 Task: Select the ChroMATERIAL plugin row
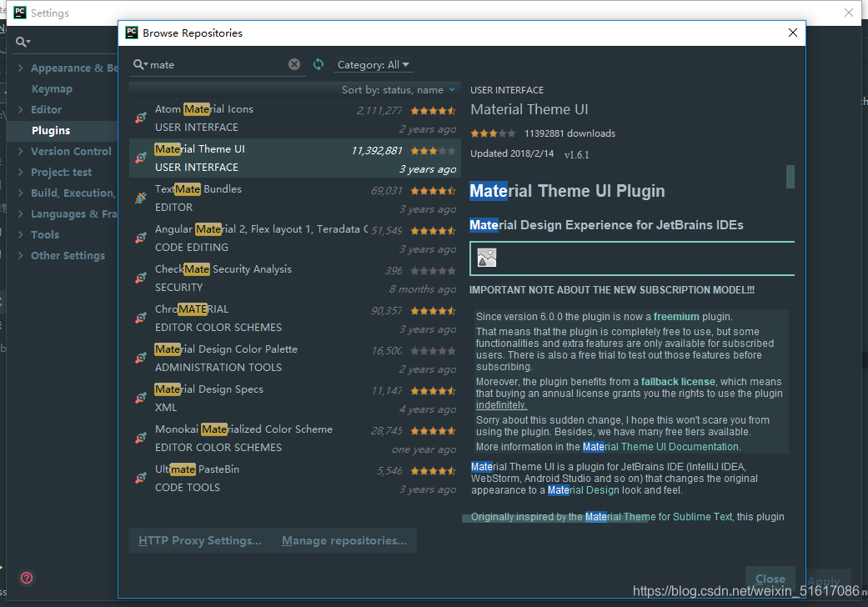(295, 319)
